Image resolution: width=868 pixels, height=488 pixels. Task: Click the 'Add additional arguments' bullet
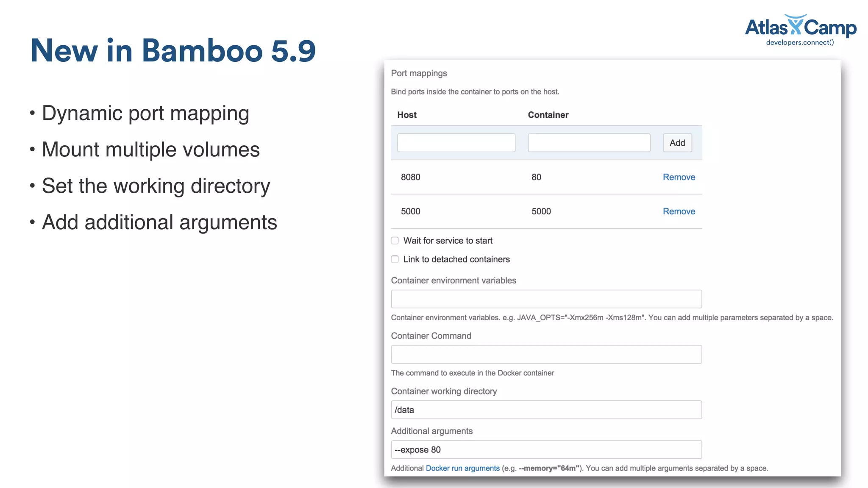point(159,223)
